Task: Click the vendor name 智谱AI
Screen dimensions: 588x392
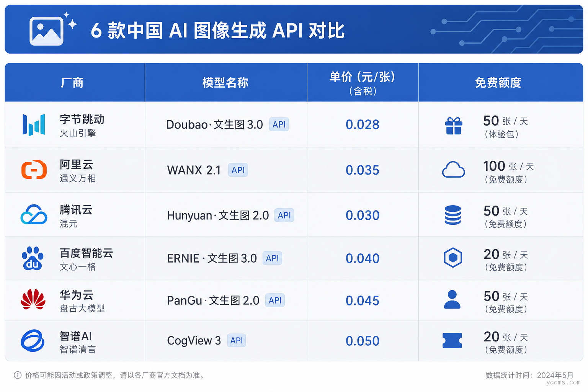Action: point(76,336)
